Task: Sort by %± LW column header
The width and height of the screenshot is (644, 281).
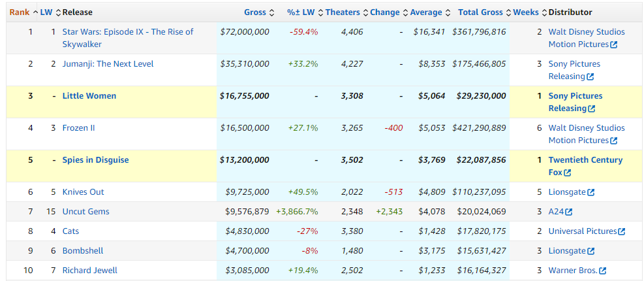Action: pyautogui.click(x=301, y=12)
